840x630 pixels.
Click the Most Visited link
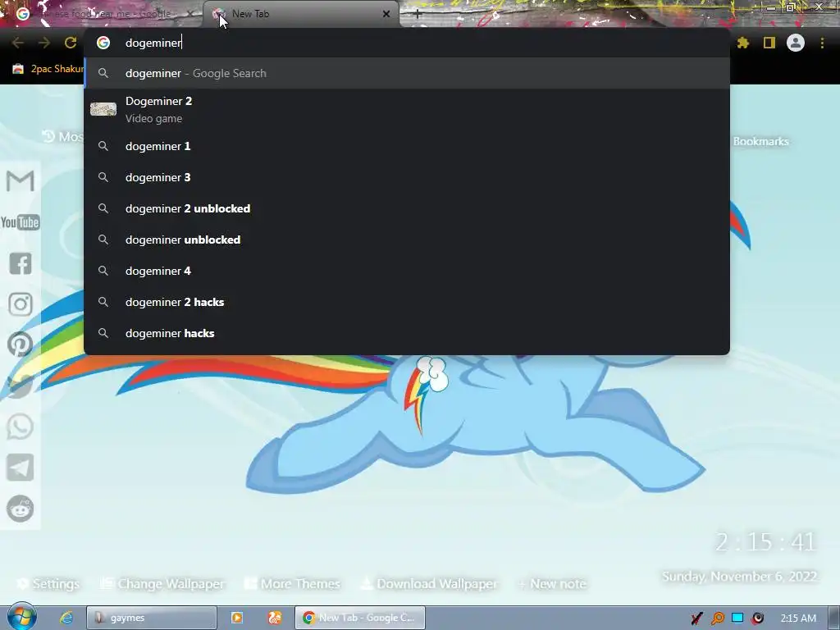(62, 137)
